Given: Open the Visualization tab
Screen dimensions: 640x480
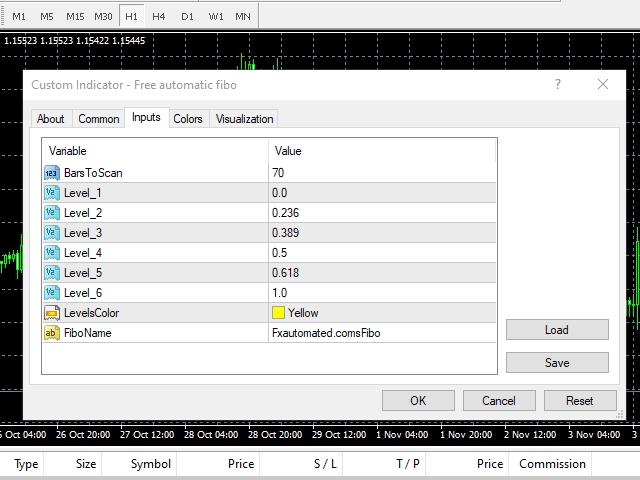Looking at the screenshot, I should (244, 119).
